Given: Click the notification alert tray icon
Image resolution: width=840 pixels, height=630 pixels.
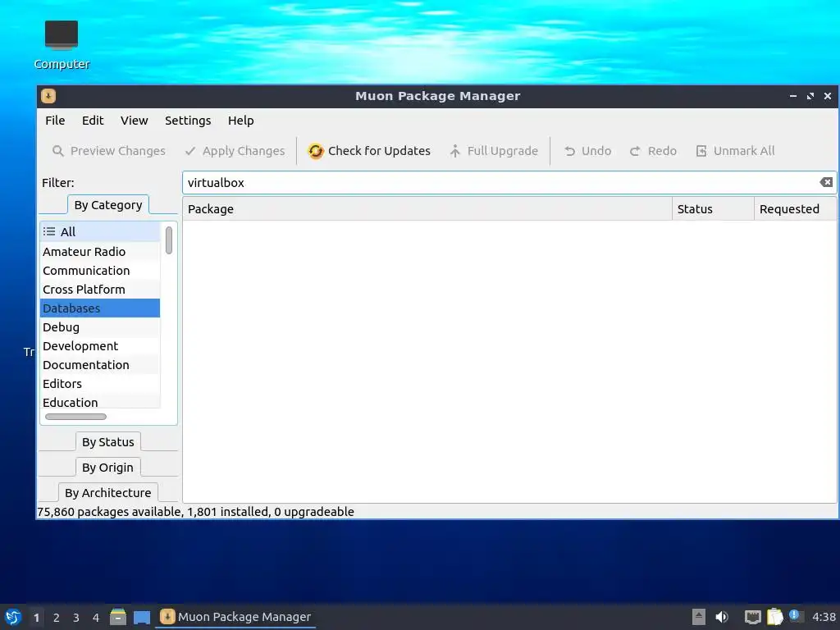Looking at the screenshot, I should (796, 616).
